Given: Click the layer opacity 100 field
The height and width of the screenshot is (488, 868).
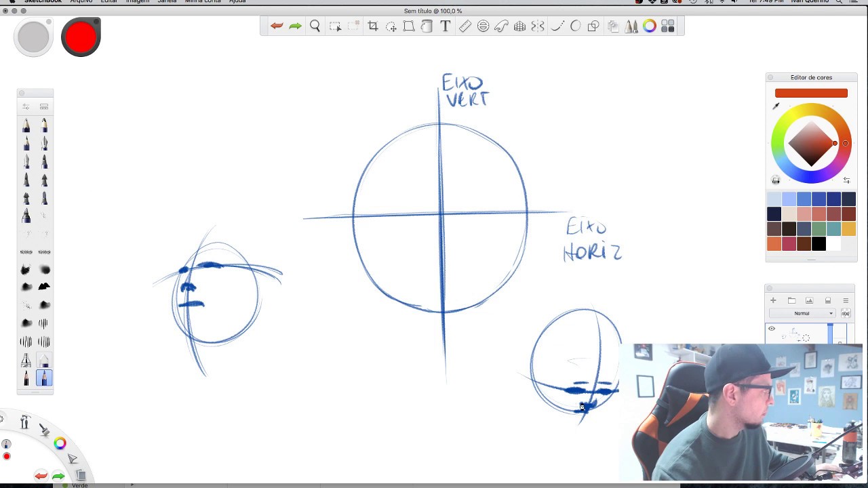Looking at the screenshot, I should (x=846, y=313).
